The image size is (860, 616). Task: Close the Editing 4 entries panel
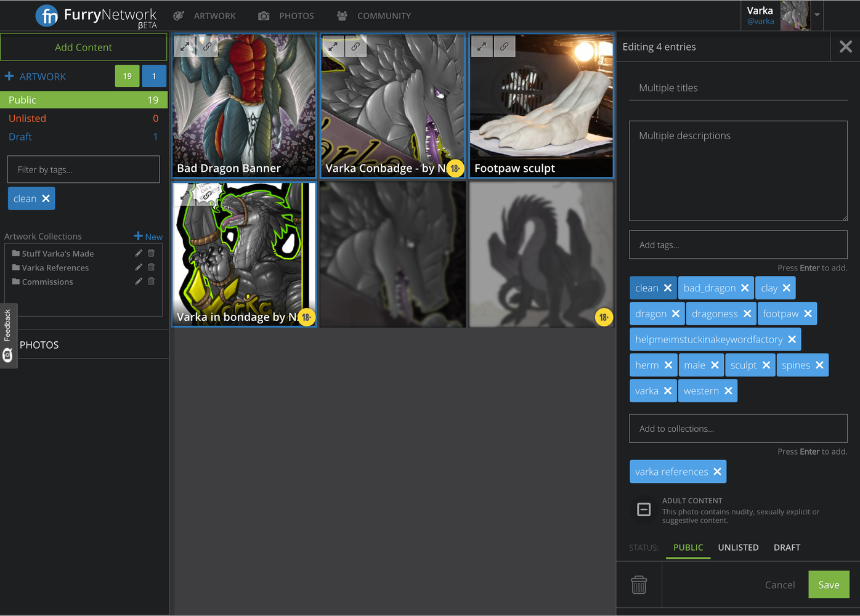(x=845, y=47)
